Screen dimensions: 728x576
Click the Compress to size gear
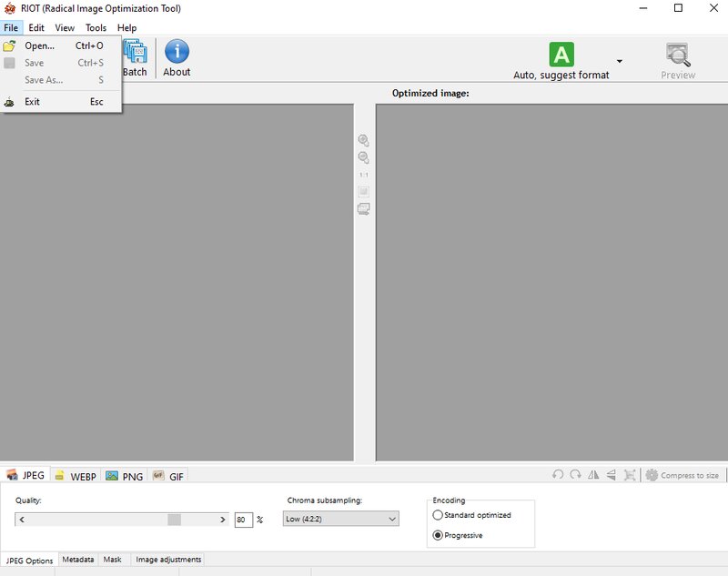pyautogui.click(x=652, y=475)
